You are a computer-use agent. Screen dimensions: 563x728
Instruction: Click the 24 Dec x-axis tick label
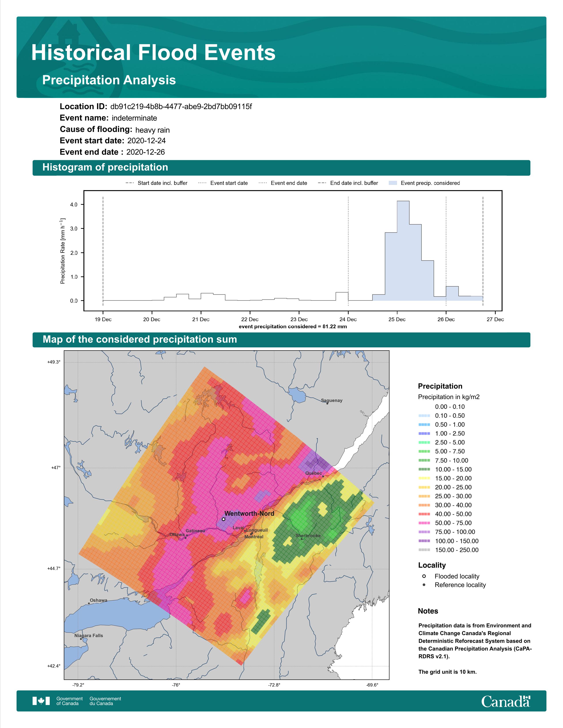(348, 319)
